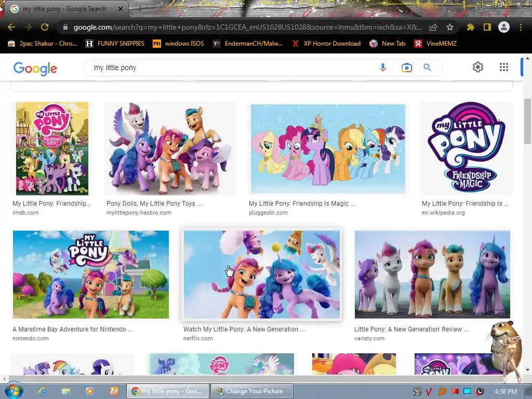Screen dimensions: 532x399
Task: Open the New Tab bookmark
Action: point(388,44)
